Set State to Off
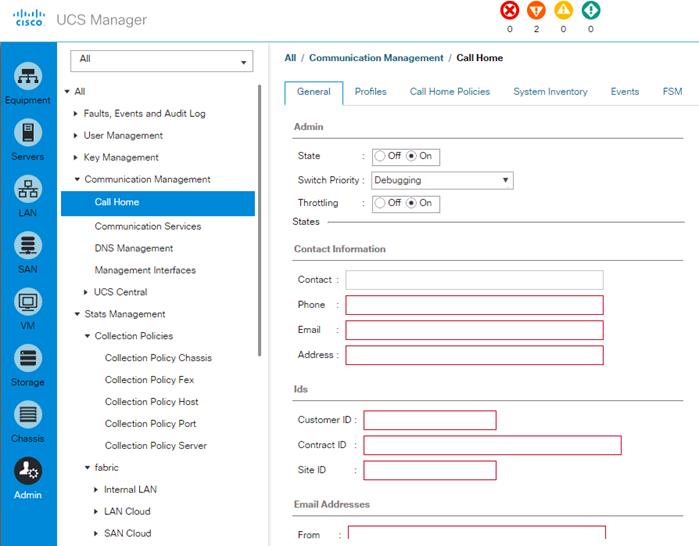The image size is (699, 546). click(380, 156)
